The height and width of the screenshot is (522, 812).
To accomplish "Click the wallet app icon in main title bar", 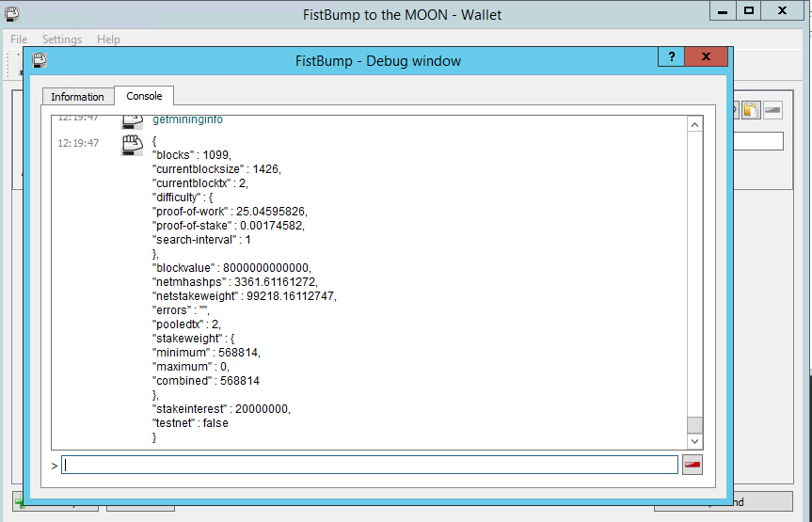I will [12, 13].
